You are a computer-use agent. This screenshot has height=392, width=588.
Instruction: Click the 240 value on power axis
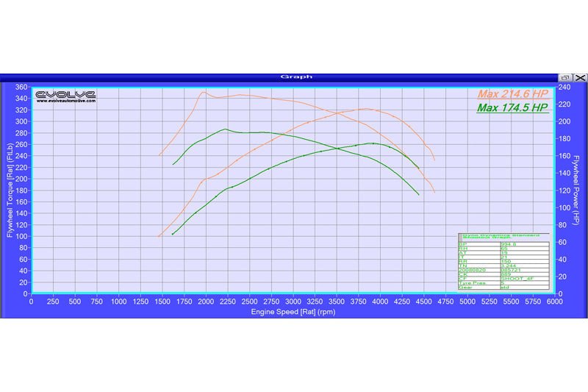pyautogui.click(x=563, y=87)
